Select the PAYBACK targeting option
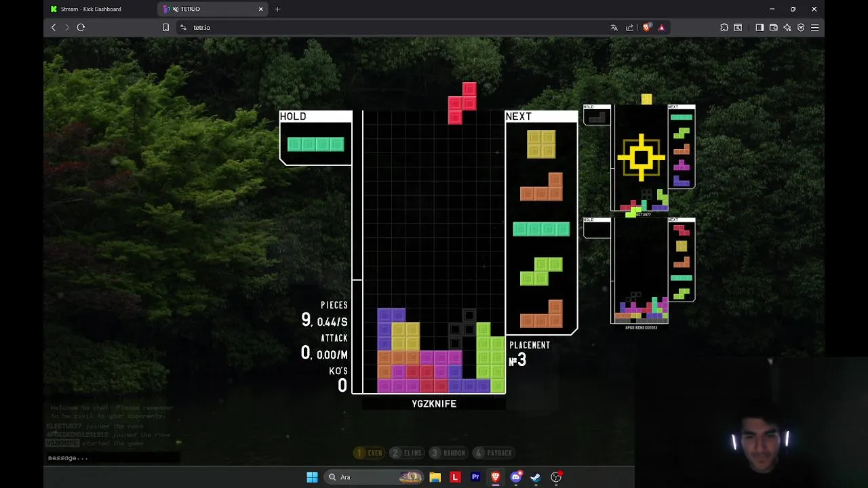Viewport: 868px width, 488px height. (493, 453)
